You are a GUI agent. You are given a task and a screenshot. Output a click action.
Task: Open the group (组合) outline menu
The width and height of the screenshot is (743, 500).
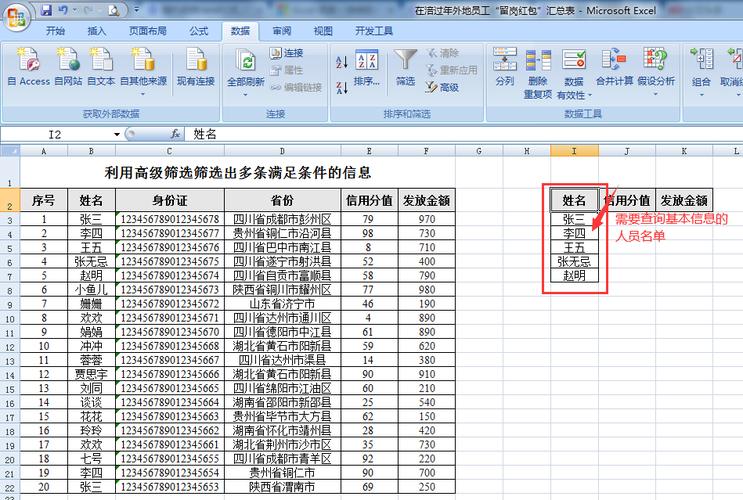tap(701, 71)
